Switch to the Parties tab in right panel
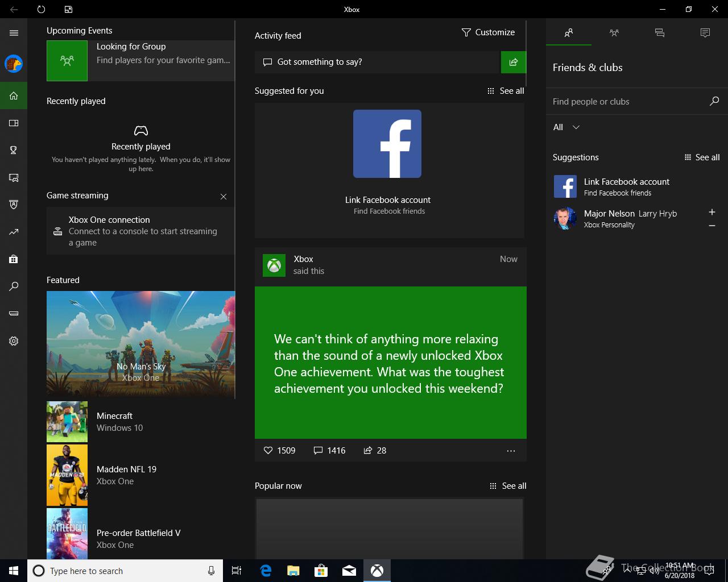Viewport: 728px width, 582px height. pyautogui.click(x=614, y=33)
